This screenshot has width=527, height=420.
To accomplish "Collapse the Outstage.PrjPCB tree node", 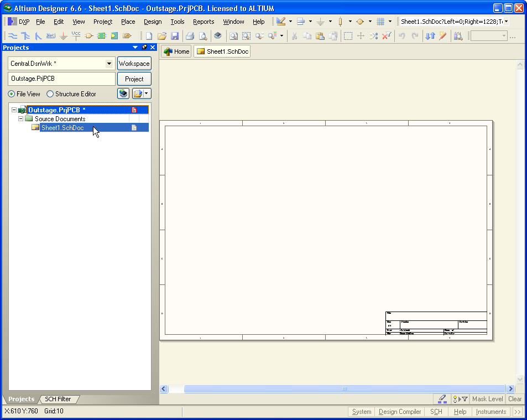I will point(13,110).
